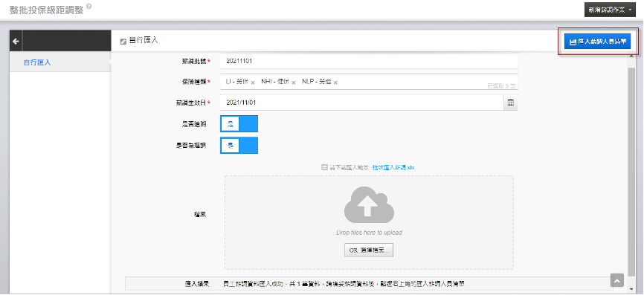Click the help question mark beside 整批投保級距調整
Viewport: 644px width, 295px height.
(x=89, y=7)
